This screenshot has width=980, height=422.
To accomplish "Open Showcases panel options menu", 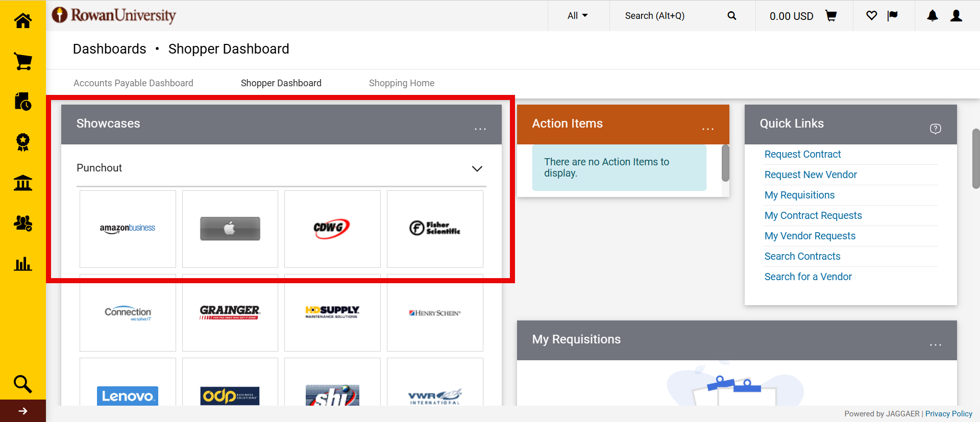I will click(480, 129).
